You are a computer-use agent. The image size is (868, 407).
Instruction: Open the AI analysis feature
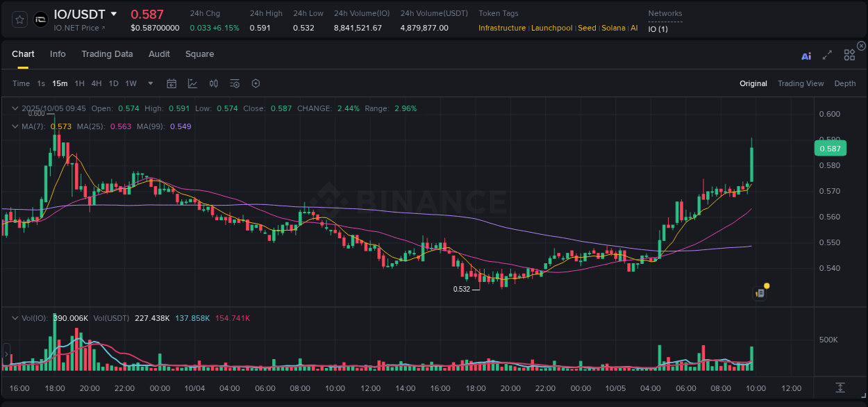(806, 56)
